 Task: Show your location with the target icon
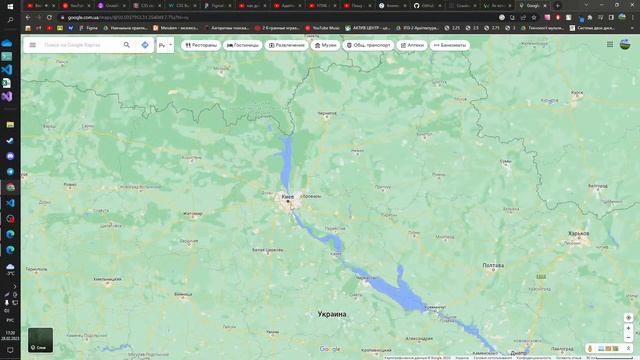pos(628,317)
